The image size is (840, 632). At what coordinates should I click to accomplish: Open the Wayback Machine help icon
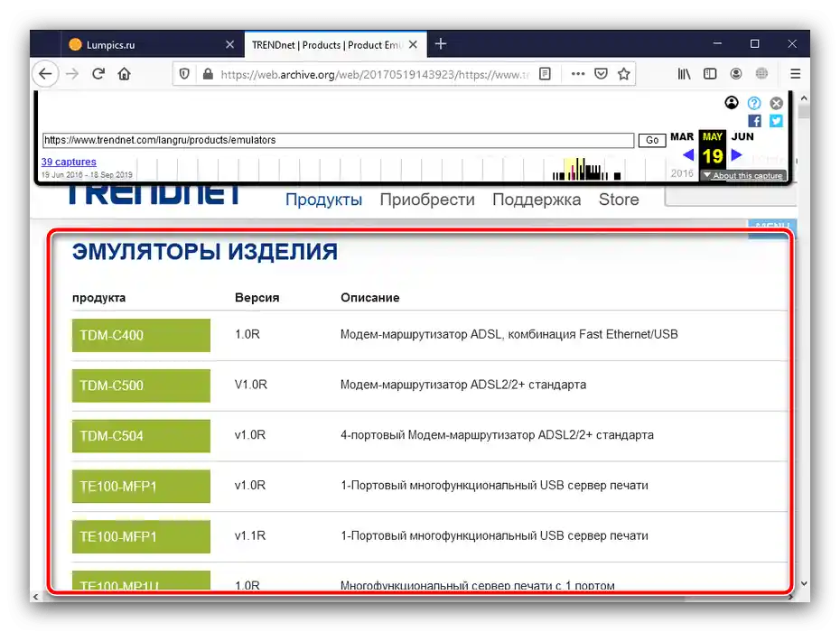click(x=754, y=103)
